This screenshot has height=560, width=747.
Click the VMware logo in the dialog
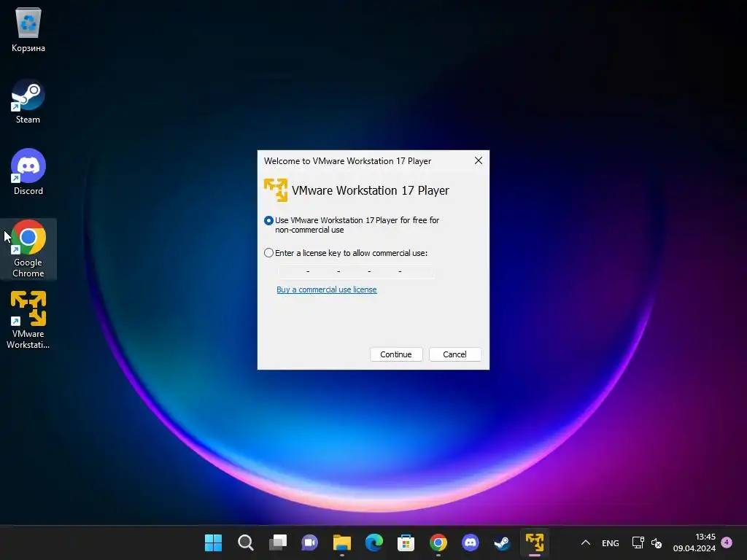tap(276, 190)
